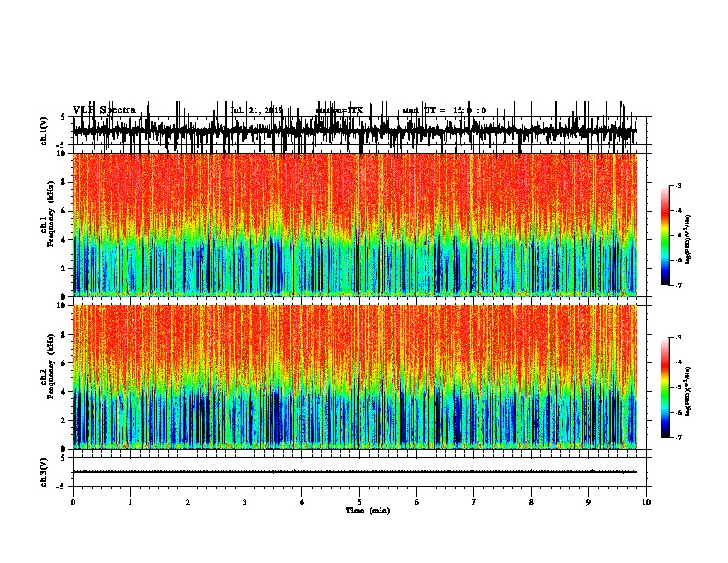Screen dimensions: 728x563
Task: Click the "Jul 21, 2019" date label
Action: (256, 110)
